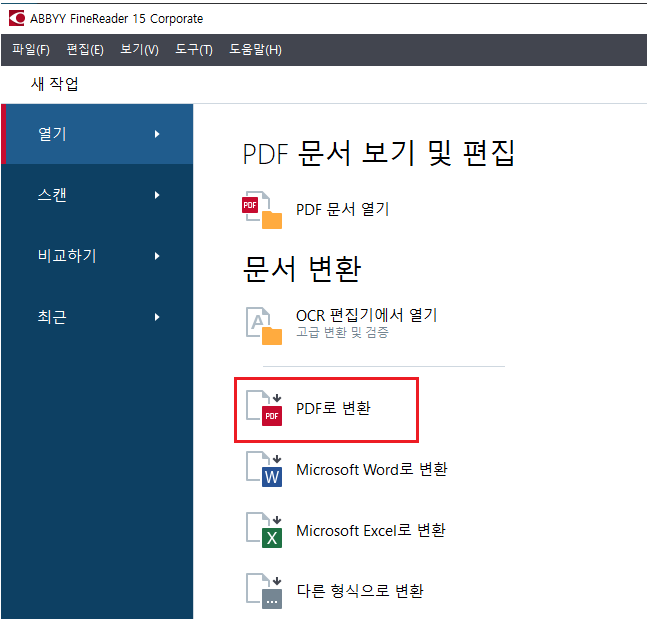This screenshot has width=657, height=625.
Task: Select the 스캔 sidebar tab
Action: click(97, 195)
